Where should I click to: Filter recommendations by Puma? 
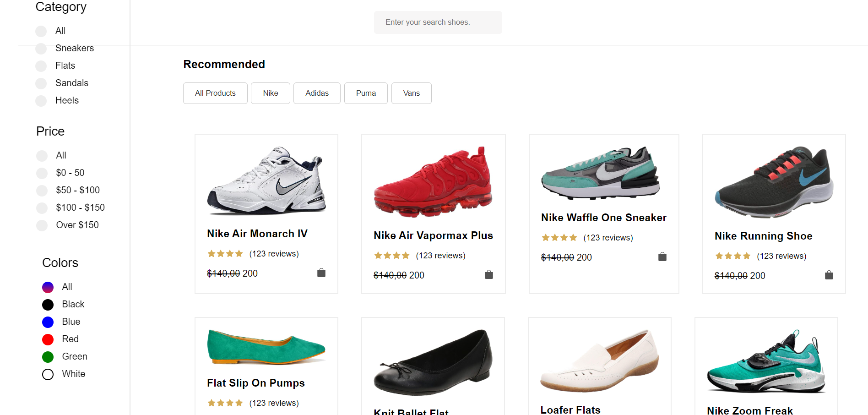[366, 93]
